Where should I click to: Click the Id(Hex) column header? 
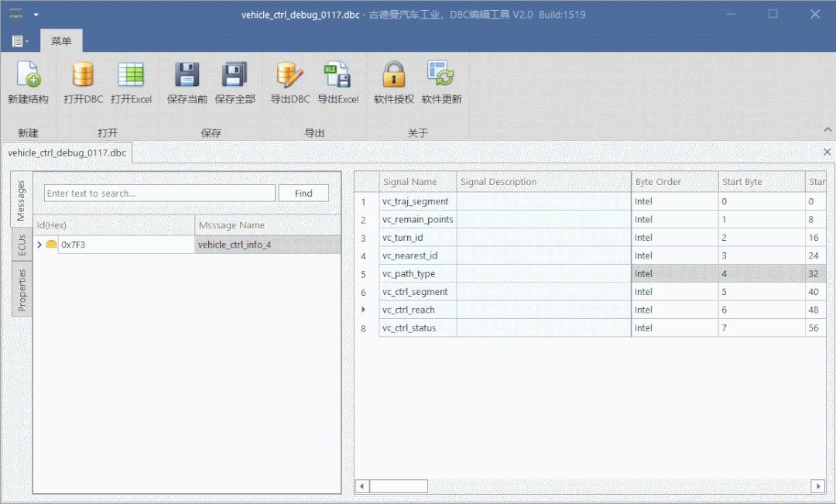tap(115, 225)
